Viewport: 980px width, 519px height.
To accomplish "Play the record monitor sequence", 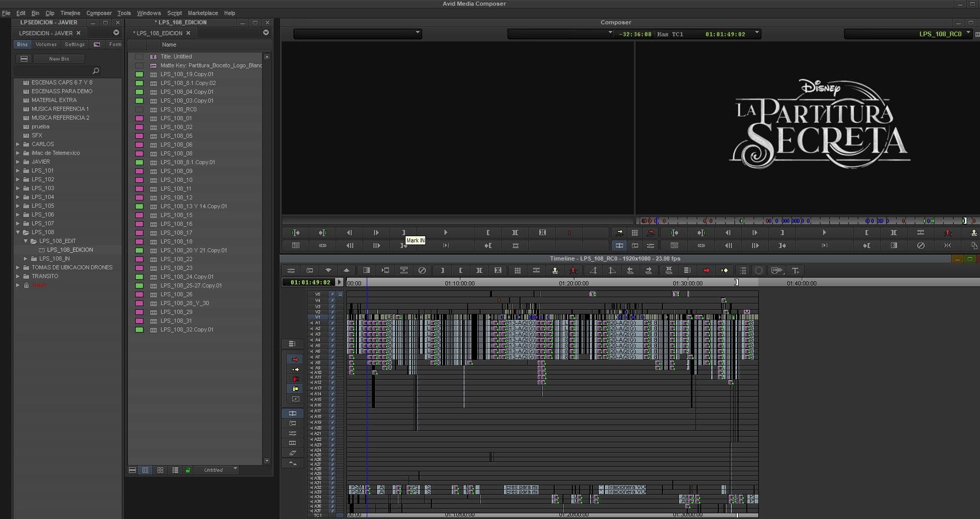I will 824,233.
